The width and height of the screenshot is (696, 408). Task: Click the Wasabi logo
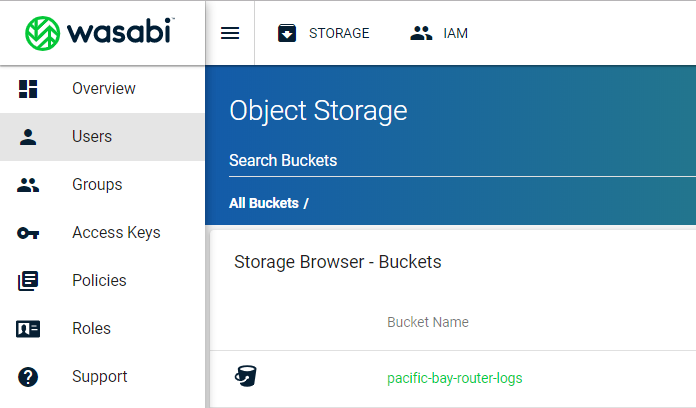coord(101,32)
